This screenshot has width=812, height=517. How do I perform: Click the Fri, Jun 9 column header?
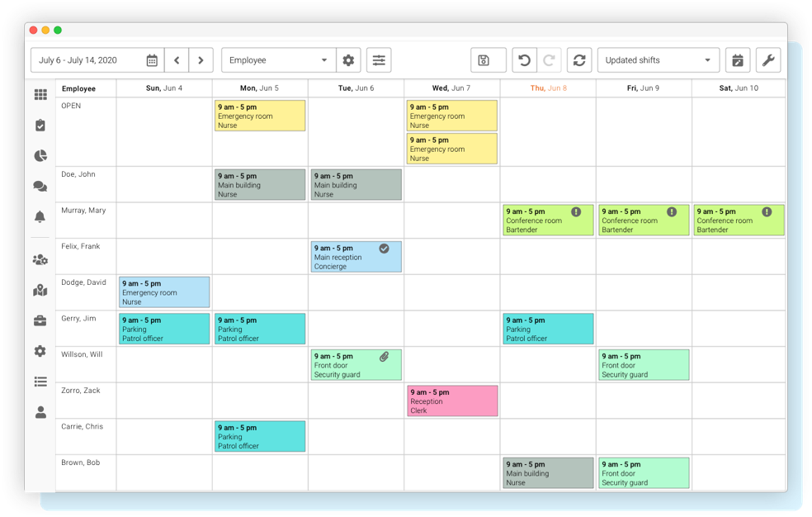tap(643, 88)
